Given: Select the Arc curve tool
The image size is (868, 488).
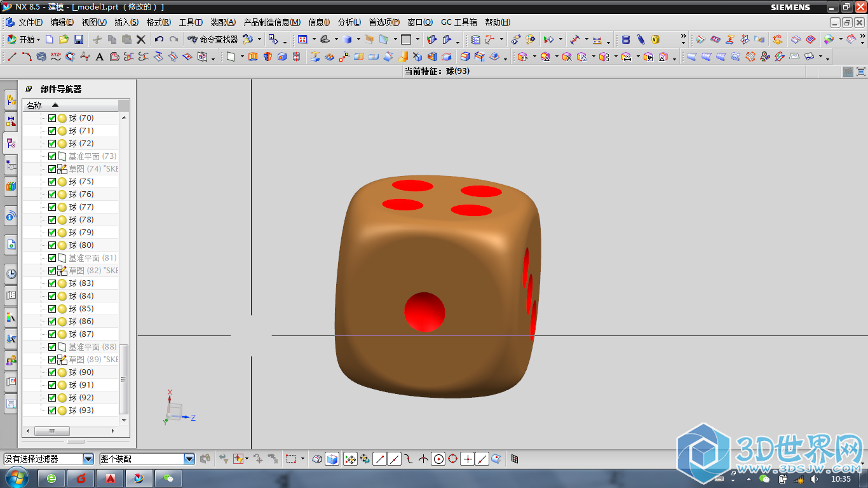Looking at the screenshot, I should click(27, 57).
